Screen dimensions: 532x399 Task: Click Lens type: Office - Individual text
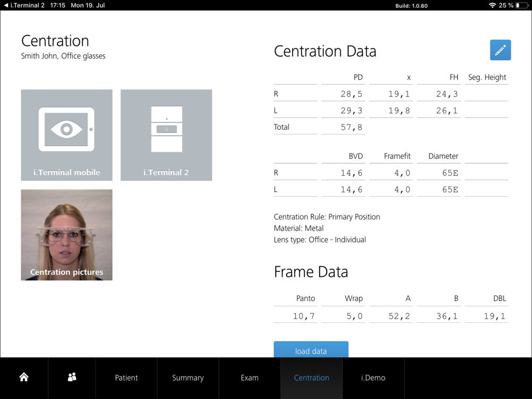pyautogui.click(x=320, y=240)
